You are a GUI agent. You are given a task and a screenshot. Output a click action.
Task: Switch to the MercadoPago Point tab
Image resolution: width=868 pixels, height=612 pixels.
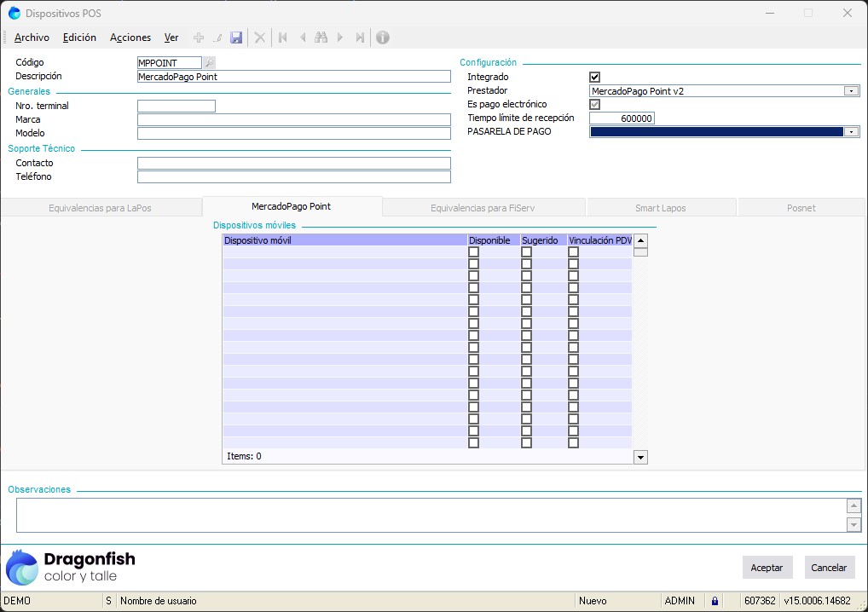coord(292,207)
